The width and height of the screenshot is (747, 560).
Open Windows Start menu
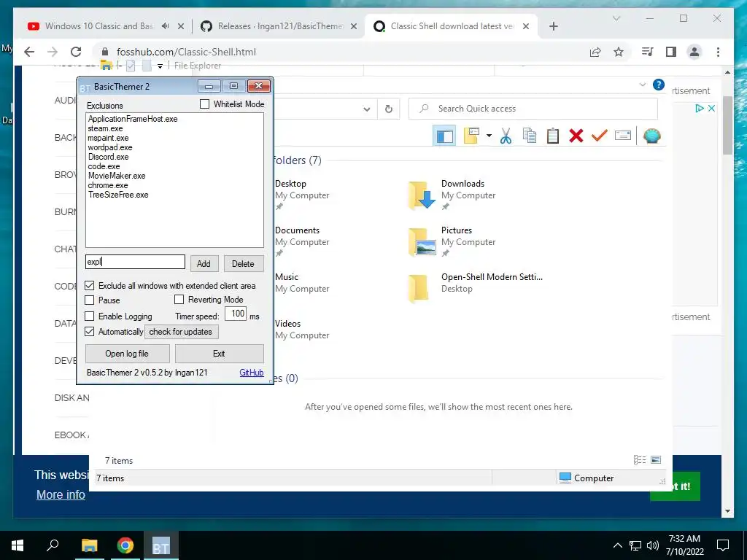(18, 545)
